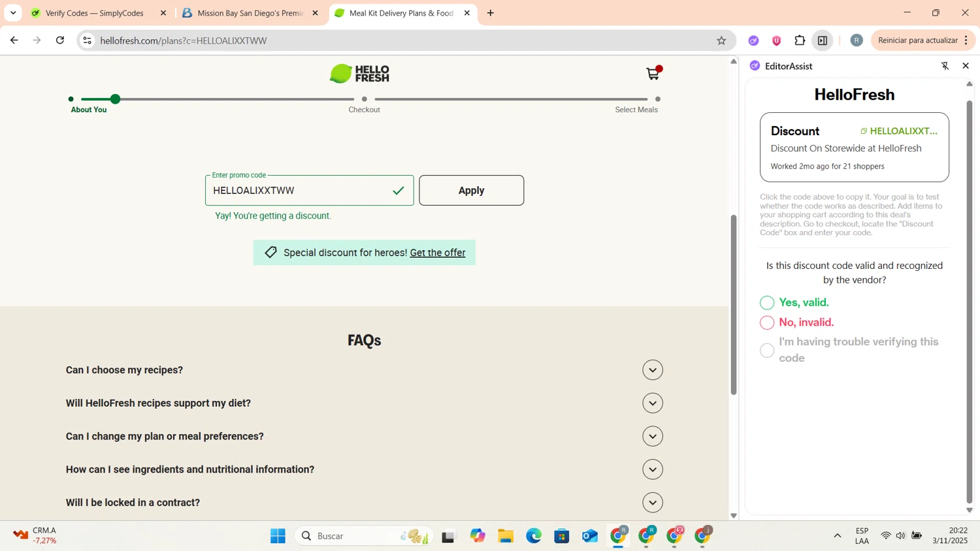
Task: Click 'Yay! You're getting a discount.' text
Action: point(273,216)
